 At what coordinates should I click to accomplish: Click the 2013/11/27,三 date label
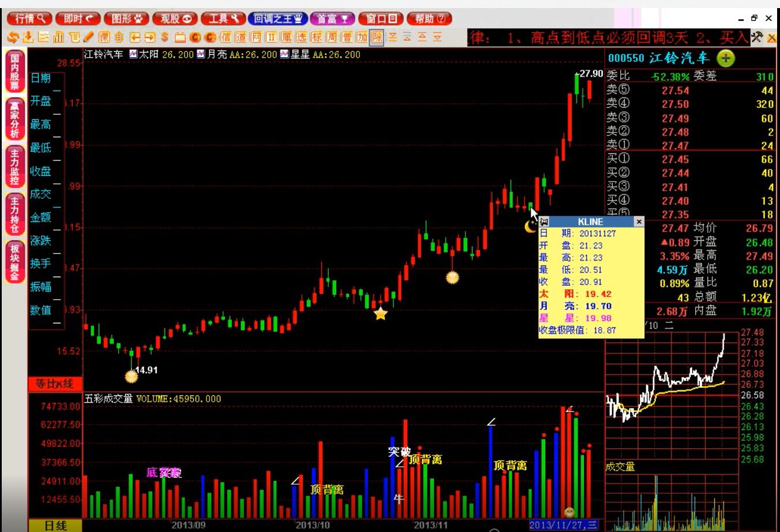pyautogui.click(x=563, y=525)
